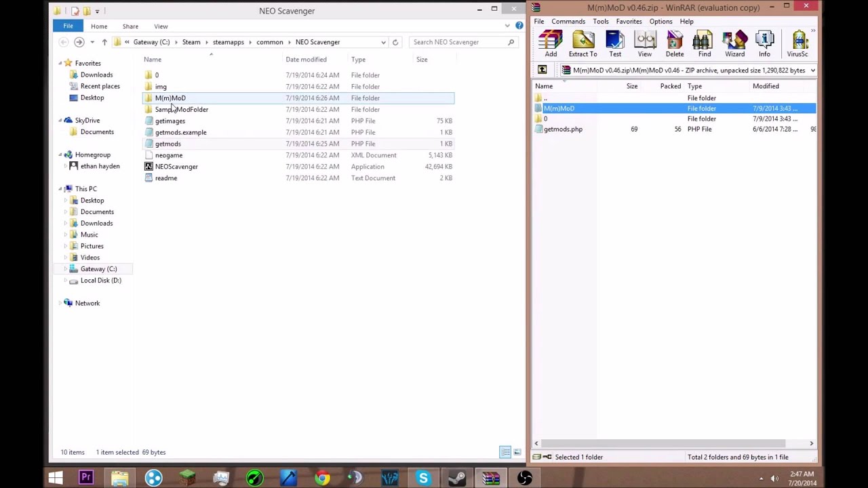Image resolution: width=868 pixels, height=488 pixels.
Task: Click the Up folder arrow in Explorer
Action: (x=104, y=42)
